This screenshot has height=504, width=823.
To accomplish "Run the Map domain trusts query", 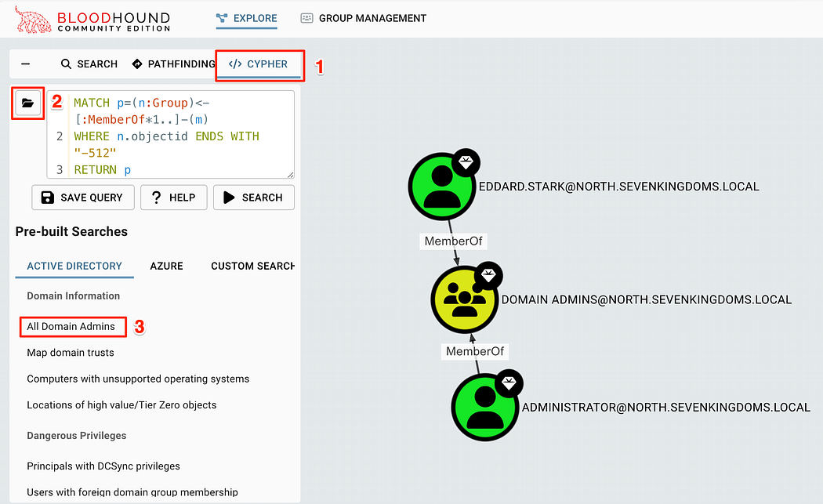I will pos(71,353).
